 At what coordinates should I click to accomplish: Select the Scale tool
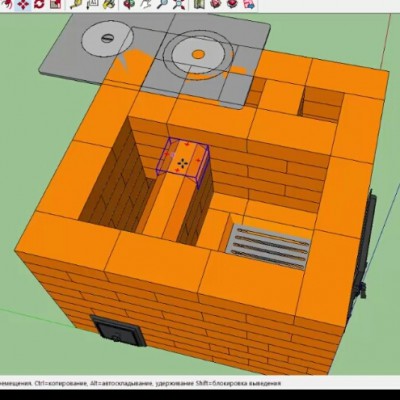click(55, 4)
